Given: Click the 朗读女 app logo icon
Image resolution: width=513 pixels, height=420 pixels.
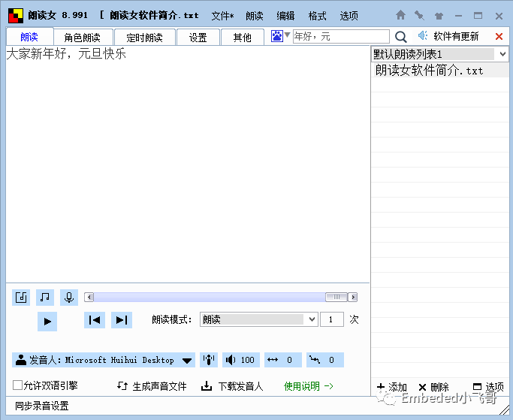Looking at the screenshot, I should (x=16, y=15).
